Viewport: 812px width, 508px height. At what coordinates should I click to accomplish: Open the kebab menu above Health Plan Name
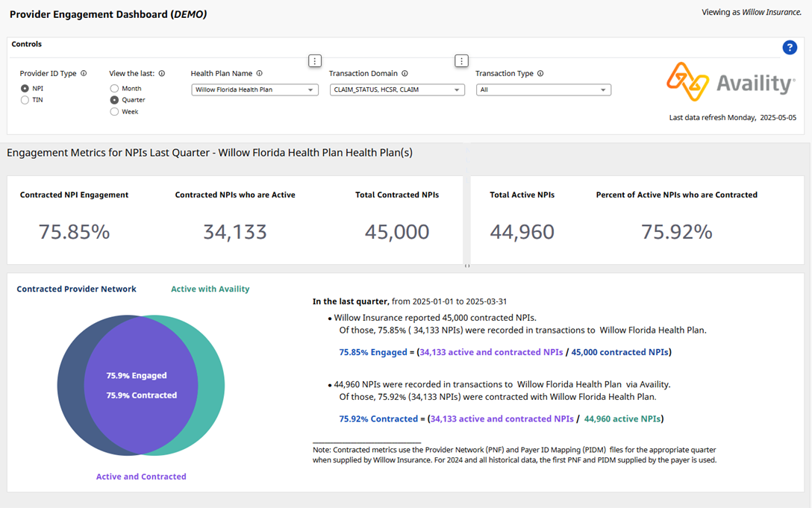coord(314,60)
